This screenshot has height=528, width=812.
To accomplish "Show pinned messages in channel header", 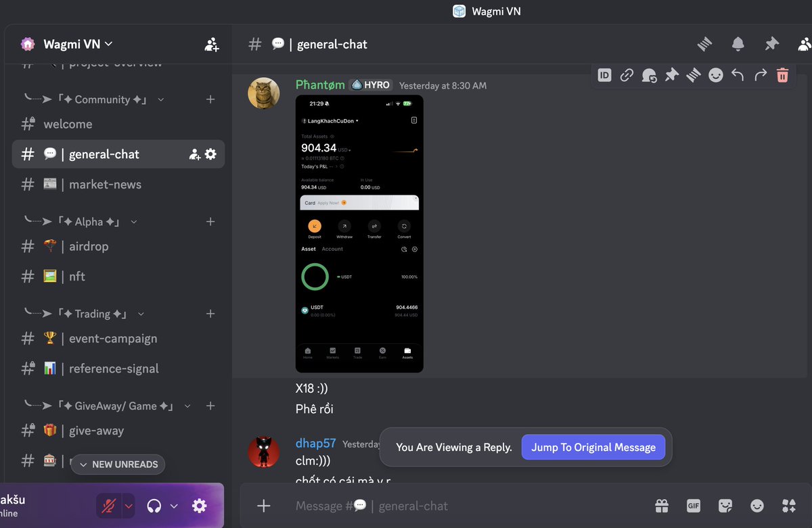I will (x=771, y=44).
